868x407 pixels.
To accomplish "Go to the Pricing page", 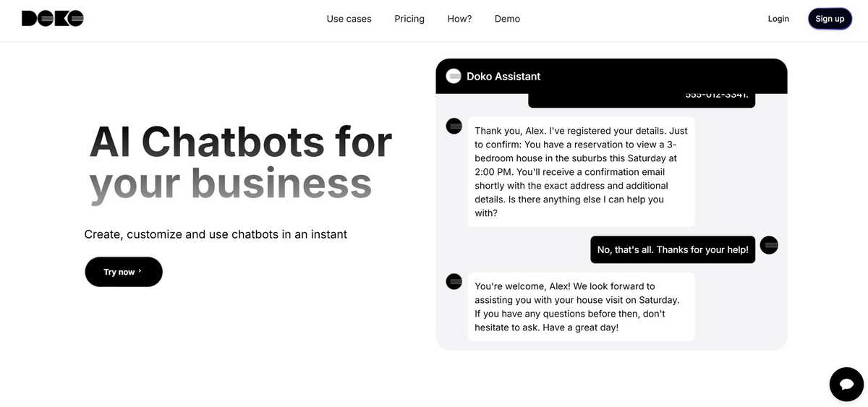I will coord(409,19).
